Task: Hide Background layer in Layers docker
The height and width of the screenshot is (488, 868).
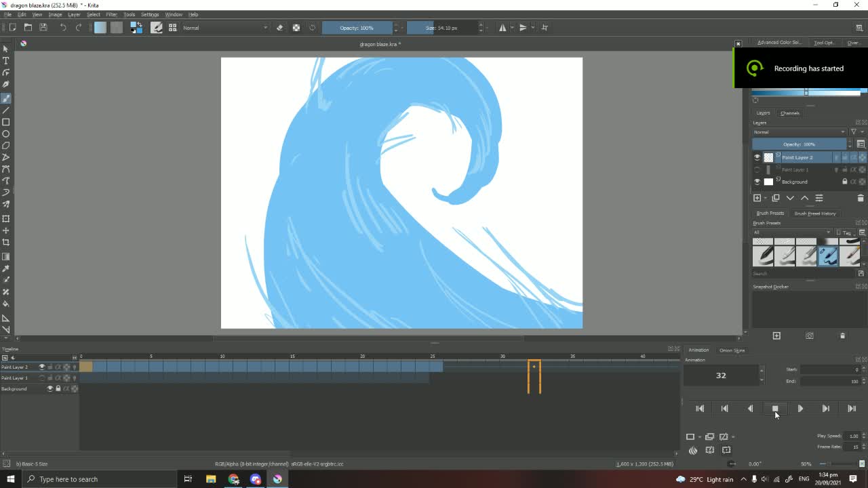Action: pos(757,182)
